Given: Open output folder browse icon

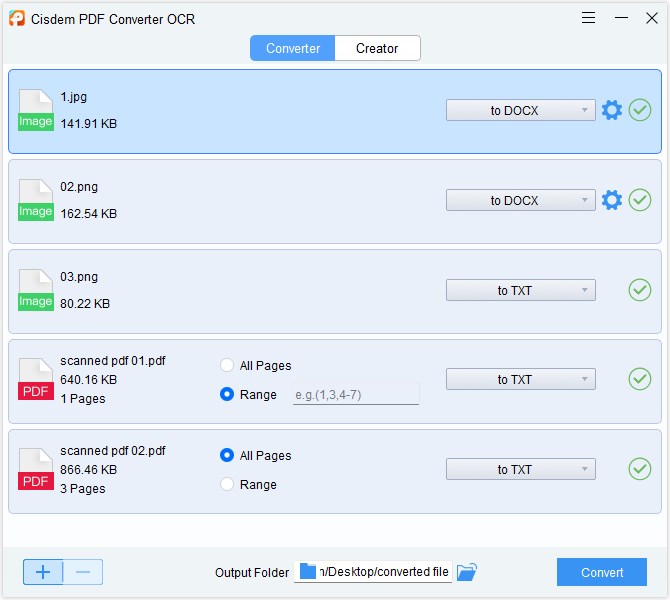Looking at the screenshot, I should pyautogui.click(x=467, y=572).
